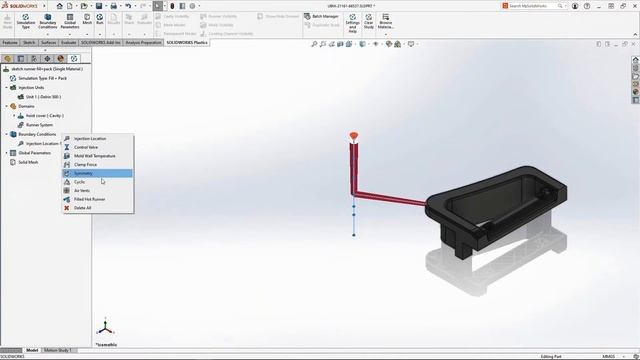
Task: Choose Delete All from the context menu
Action: tap(98, 208)
